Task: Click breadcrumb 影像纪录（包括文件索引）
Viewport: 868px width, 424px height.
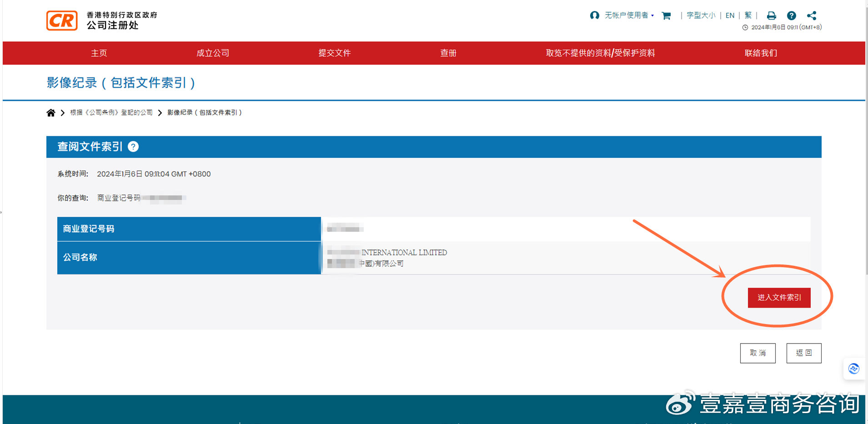Action: 205,113
